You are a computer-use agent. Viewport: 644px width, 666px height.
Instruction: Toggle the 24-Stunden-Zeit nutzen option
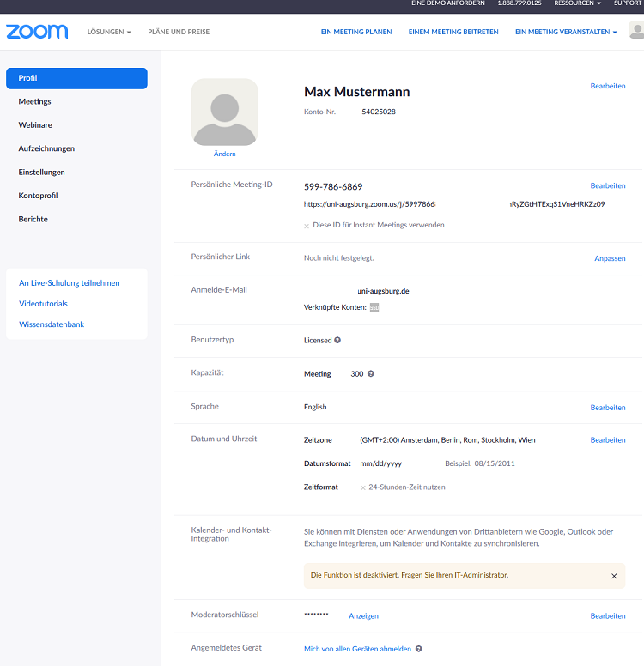coord(363,487)
